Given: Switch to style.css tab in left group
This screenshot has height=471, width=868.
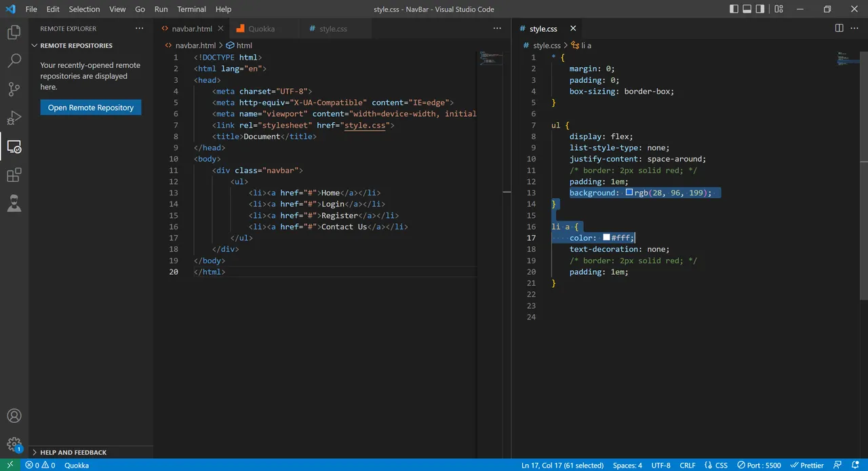Looking at the screenshot, I should (x=333, y=29).
